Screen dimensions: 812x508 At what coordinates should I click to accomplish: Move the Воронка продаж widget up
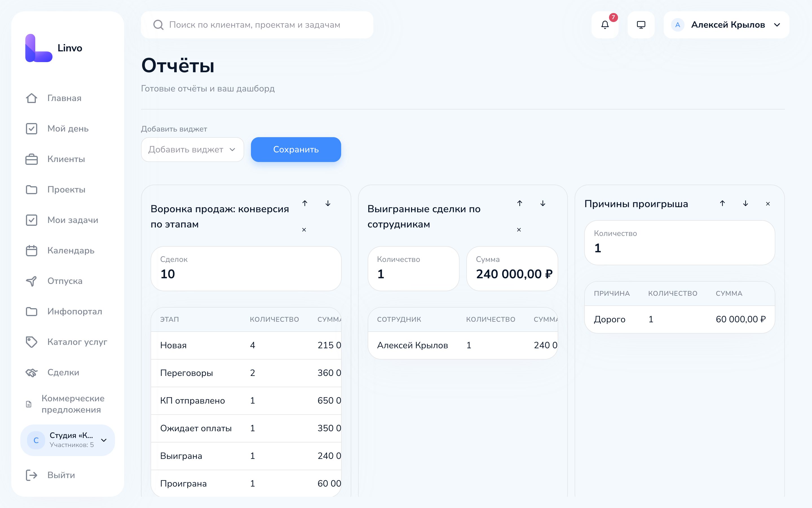pos(305,203)
